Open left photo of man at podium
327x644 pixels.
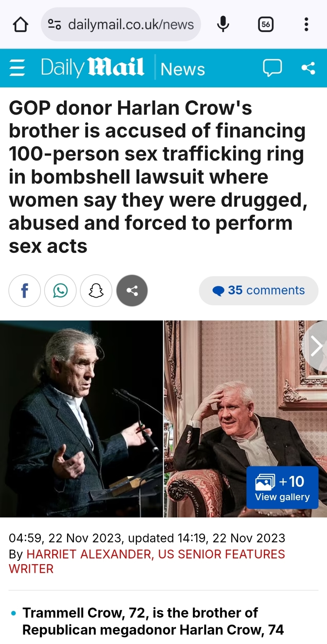(x=81, y=419)
